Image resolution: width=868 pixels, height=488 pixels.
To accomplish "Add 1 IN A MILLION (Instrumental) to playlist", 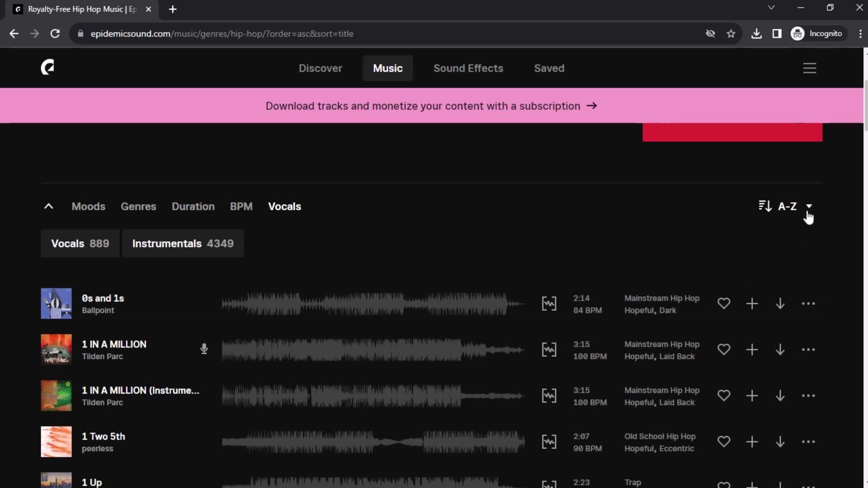I will [x=752, y=396].
